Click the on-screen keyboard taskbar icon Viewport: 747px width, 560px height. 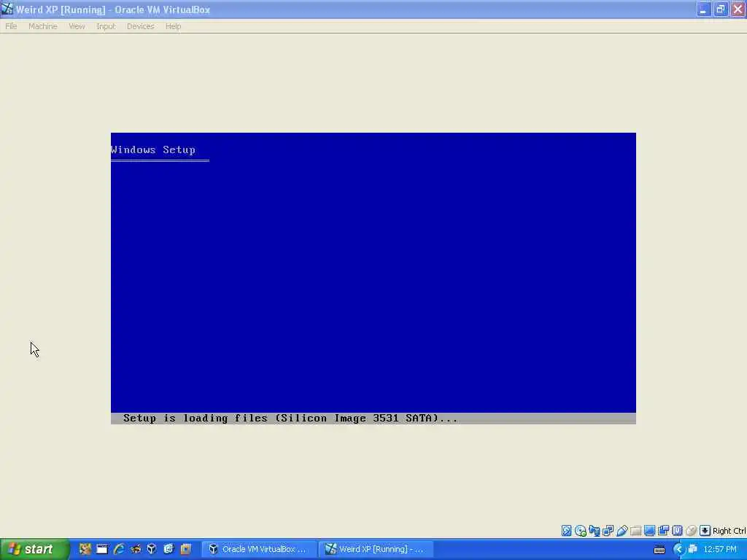point(659,550)
